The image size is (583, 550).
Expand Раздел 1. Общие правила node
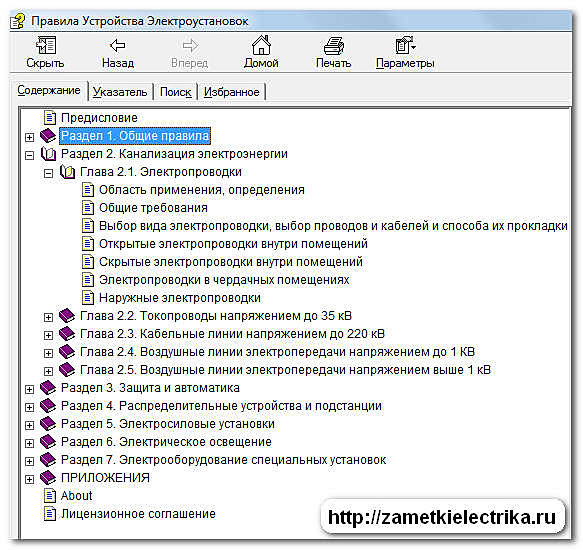(x=29, y=137)
